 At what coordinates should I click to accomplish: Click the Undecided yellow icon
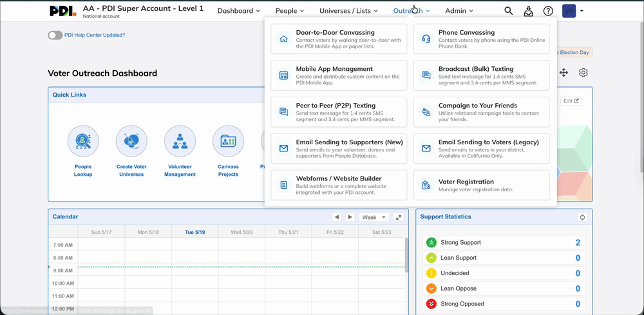431,273
